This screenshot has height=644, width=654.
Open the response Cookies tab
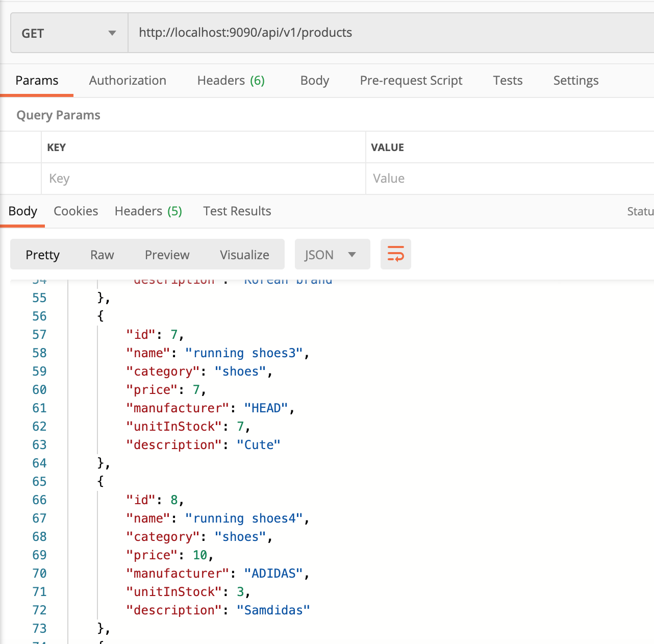click(x=76, y=211)
